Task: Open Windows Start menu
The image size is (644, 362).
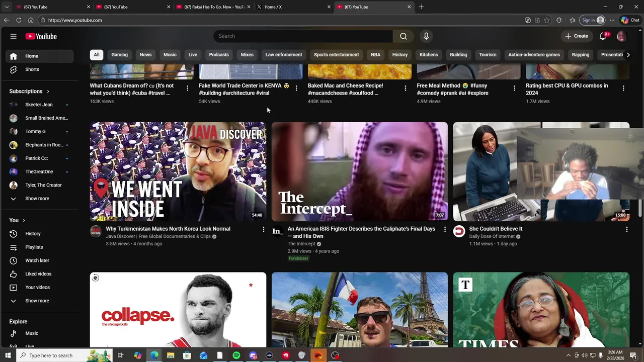Action: pyautogui.click(x=8, y=355)
